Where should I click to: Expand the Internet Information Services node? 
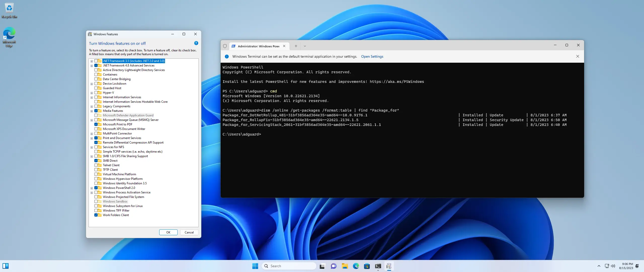click(92, 97)
